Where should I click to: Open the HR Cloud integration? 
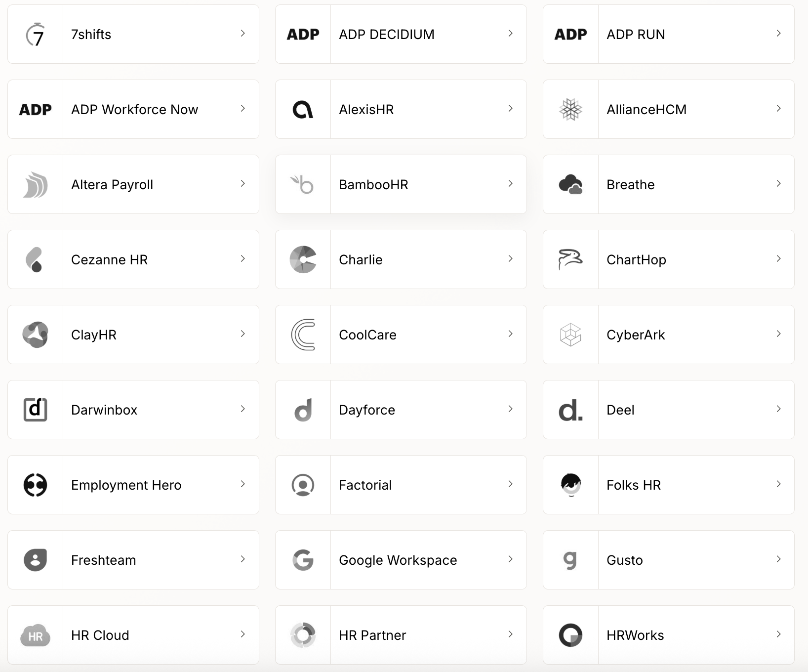(133, 635)
